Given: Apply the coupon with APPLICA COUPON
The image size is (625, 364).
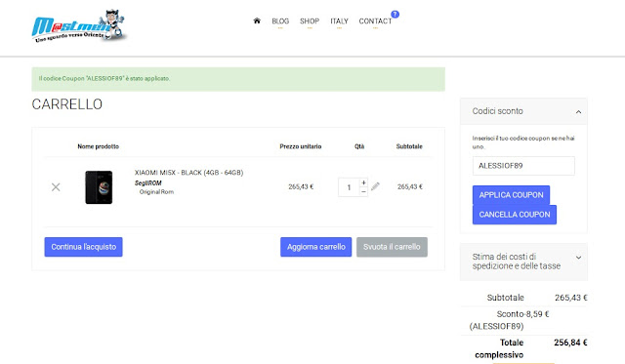Looking at the screenshot, I should click(x=511, y=195).
